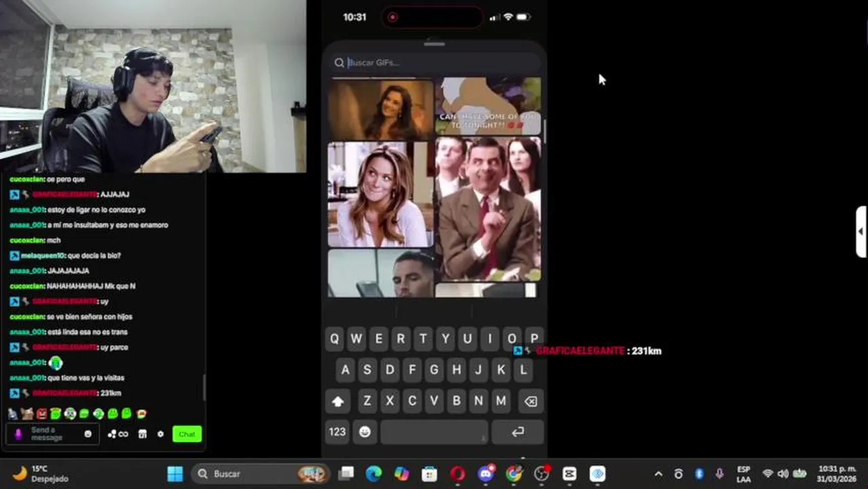Click the green Chat send button
The image size is (868, 489).
coord(187,434)
